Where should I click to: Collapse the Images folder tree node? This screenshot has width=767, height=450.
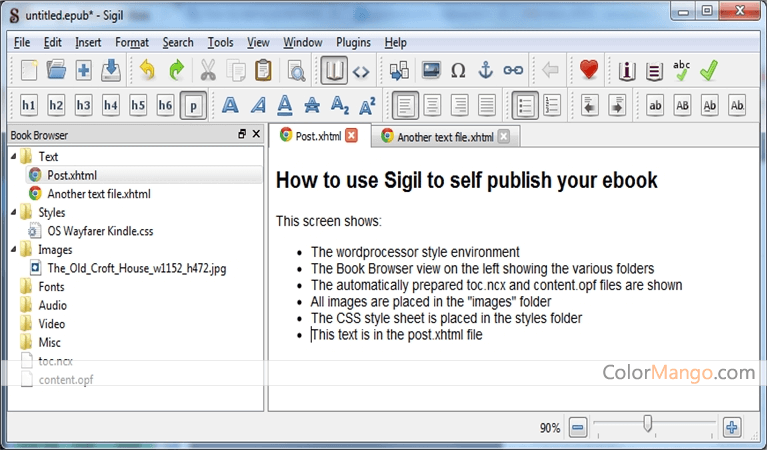coord(14,250)
